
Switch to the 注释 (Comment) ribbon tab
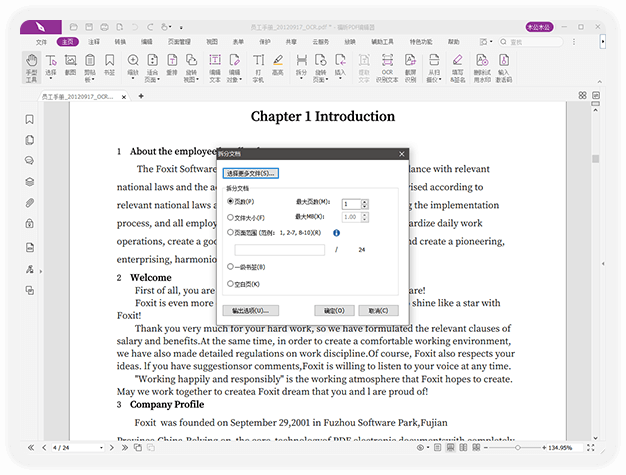pyautogui.click(x=94, y=42)
